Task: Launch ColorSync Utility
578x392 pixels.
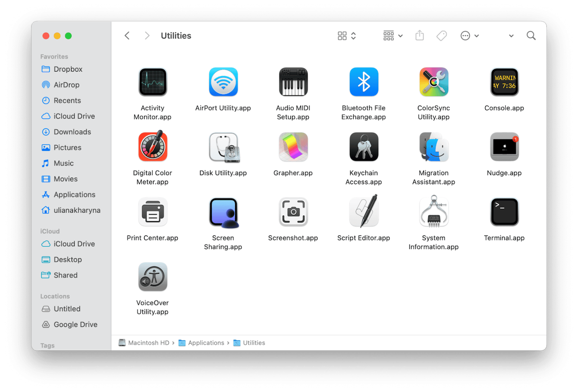Action: click(x=433, y=82)
